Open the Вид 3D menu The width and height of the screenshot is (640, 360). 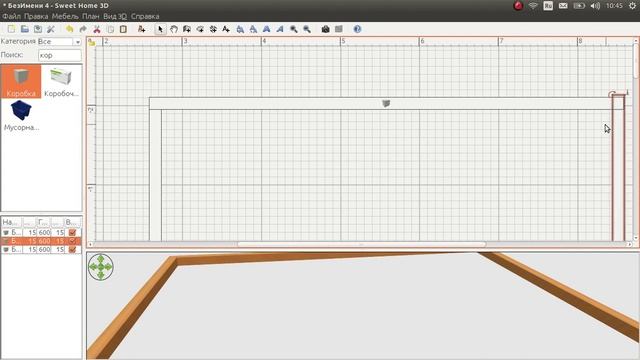[115, 16]
